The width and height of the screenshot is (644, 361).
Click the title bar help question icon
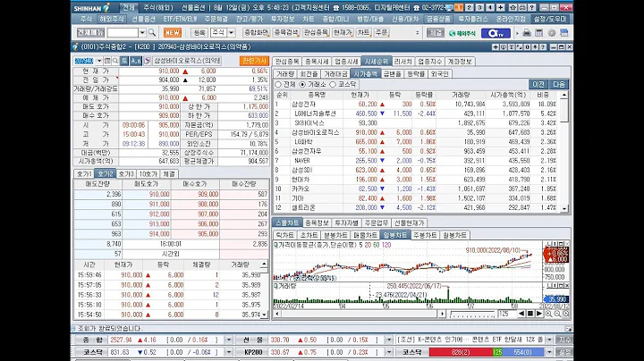[532, 7]
